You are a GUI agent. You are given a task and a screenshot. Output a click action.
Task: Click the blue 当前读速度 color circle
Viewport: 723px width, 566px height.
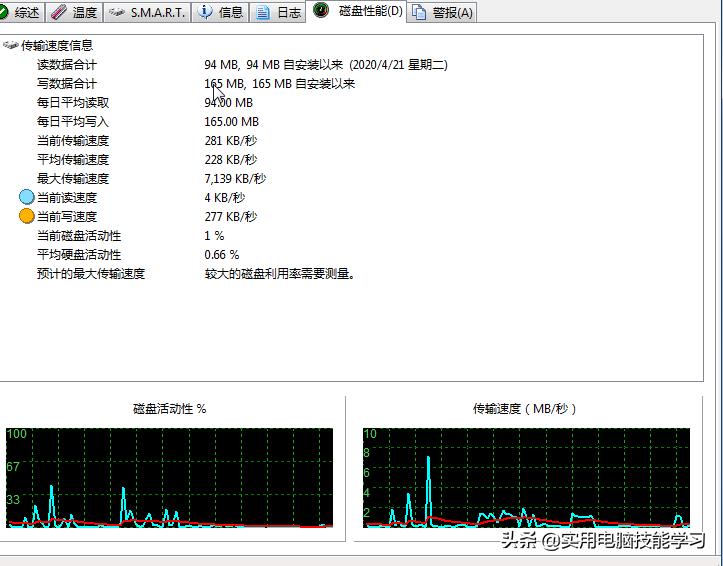[x=27, y=197]
